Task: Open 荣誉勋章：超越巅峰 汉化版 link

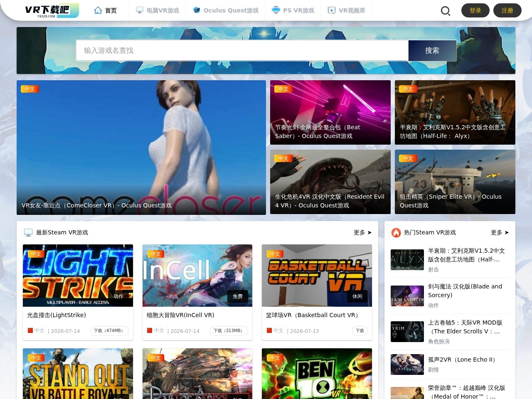Action: [x=467, y=392]
